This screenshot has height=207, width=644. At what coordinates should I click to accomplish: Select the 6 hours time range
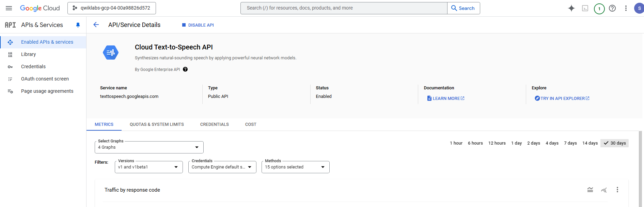click(475, 143)
